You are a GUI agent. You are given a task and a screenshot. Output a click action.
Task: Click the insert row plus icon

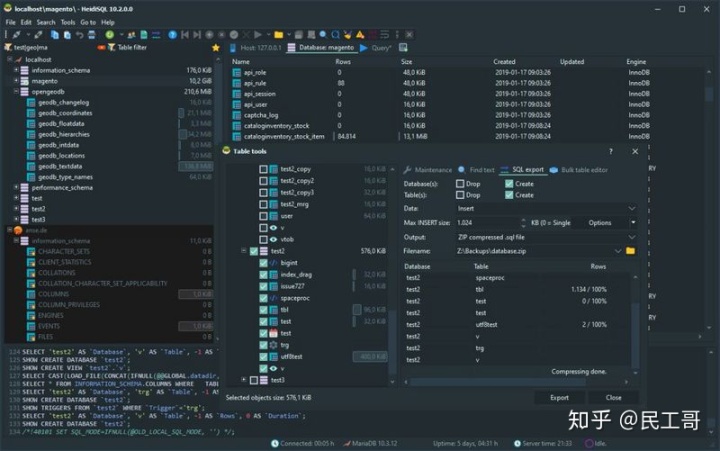[x=209, y=34]
